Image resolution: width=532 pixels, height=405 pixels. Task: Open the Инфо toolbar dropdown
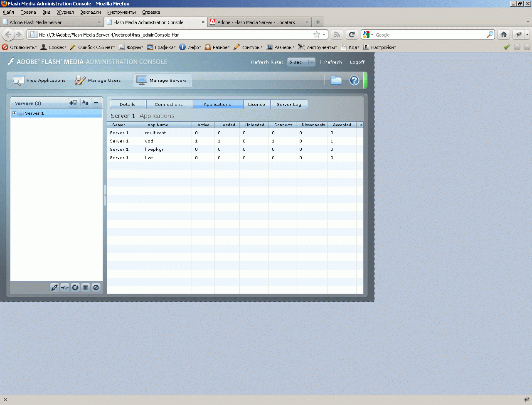[x=190, y=47]
